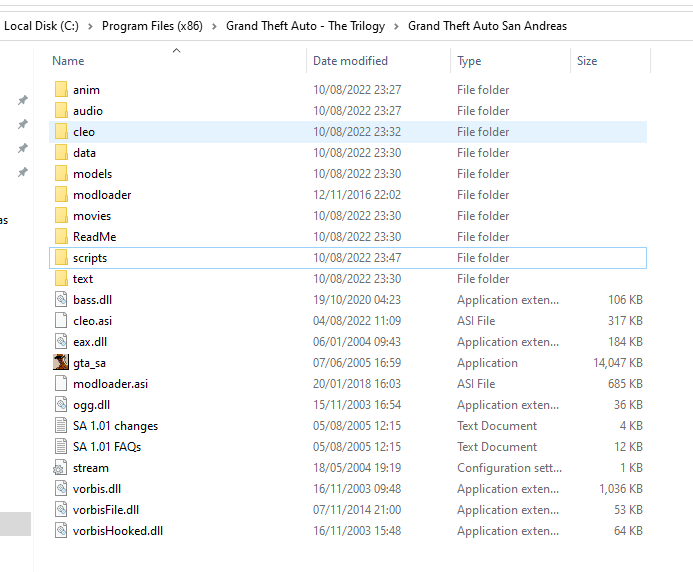Click the folder name ReadMe
The height and width of the screenshot is (572, 693).
pyautogui.click(x=95, y=237)
